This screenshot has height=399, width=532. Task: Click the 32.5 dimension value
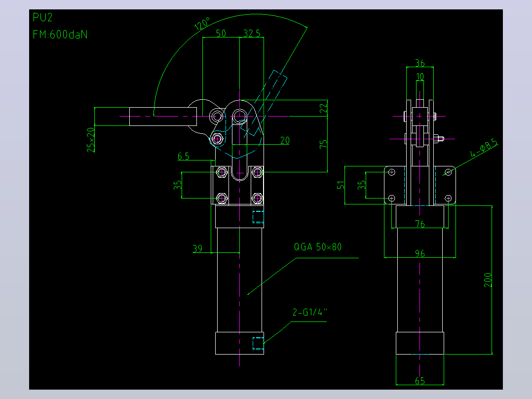click(x=252, y=33)
